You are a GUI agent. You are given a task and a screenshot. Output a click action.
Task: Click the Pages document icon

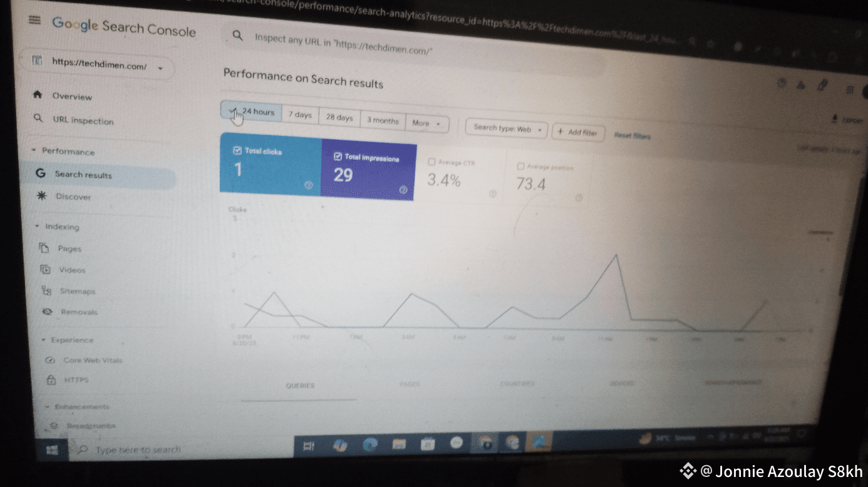[44, 248]
